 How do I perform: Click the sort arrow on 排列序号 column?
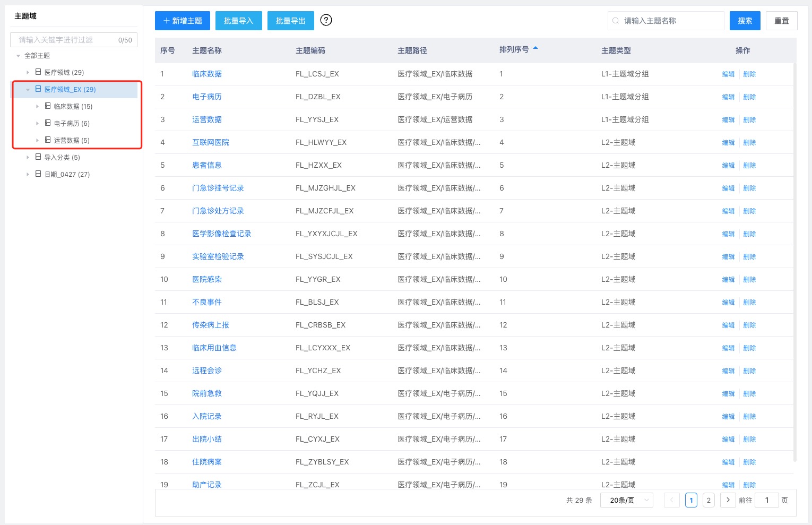tap(535, 49)
